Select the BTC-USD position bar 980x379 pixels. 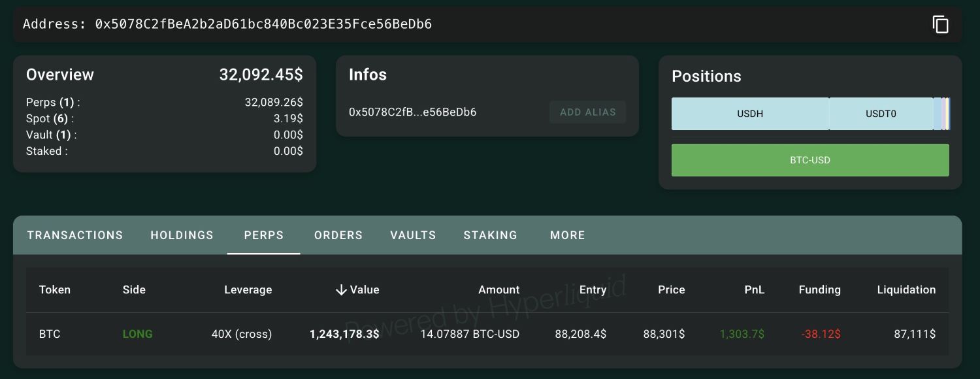pyautogui.click(x=810, y=160)
